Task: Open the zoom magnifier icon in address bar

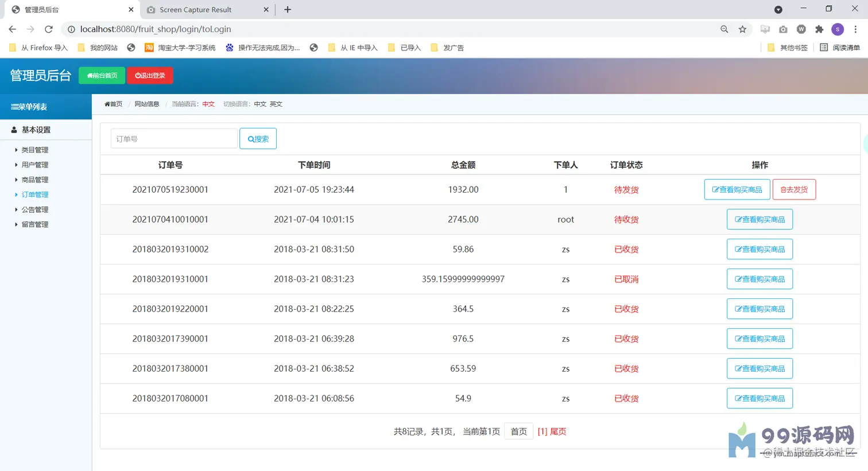Action: click(x=724, y=29)
